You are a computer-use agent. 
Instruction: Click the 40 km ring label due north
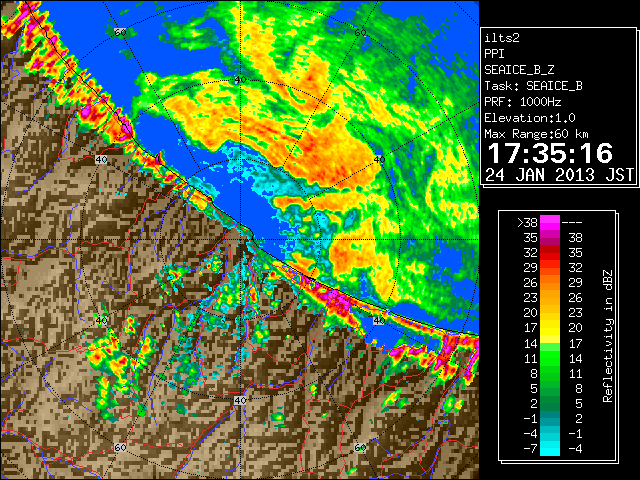pyautogui.click(x=240, y=80)
